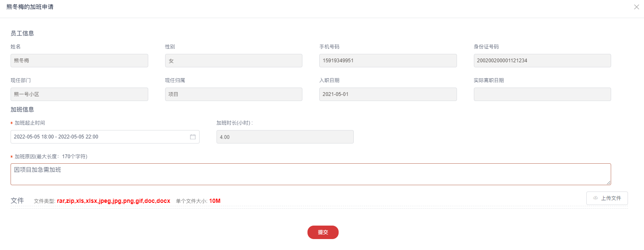Click the red file types text

pyautogui.click(x=113, y=201)
